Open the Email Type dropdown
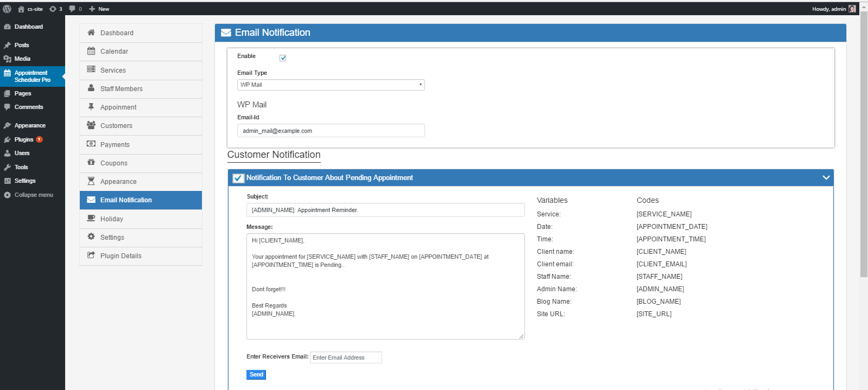 tap(331, 85)
